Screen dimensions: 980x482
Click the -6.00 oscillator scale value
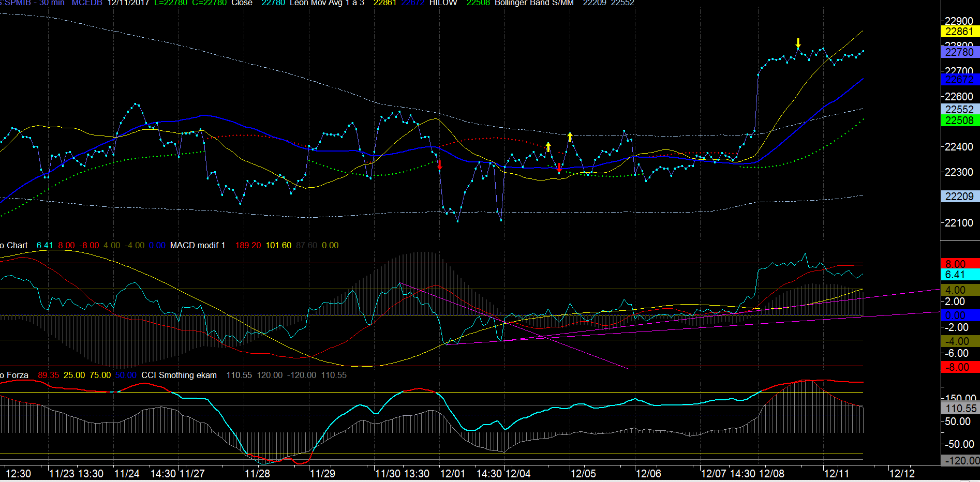(956, 353)
